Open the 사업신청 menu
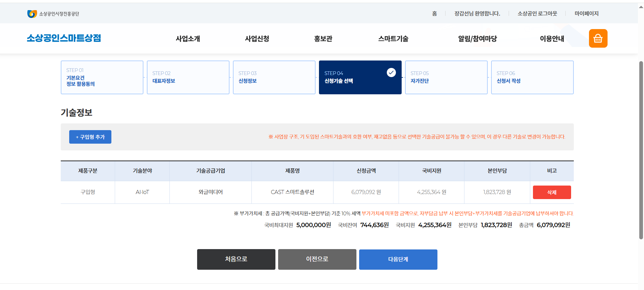644x290 pixels. point(257,39)
